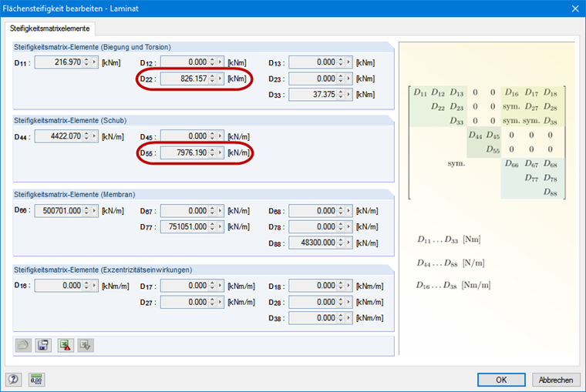Use the D45 spinner arrows
Screen dimensions: 586x392
pos(212,136)
